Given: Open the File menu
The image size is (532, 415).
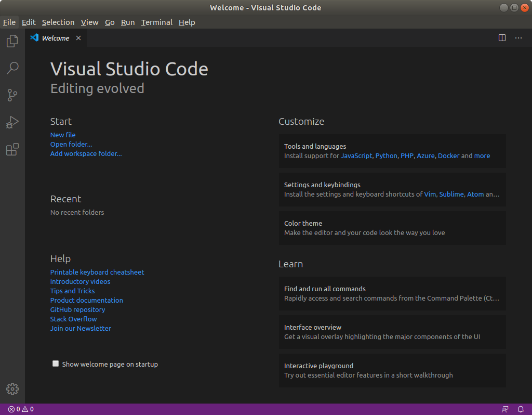Looking at the screenshot, I should click(9, 22).
